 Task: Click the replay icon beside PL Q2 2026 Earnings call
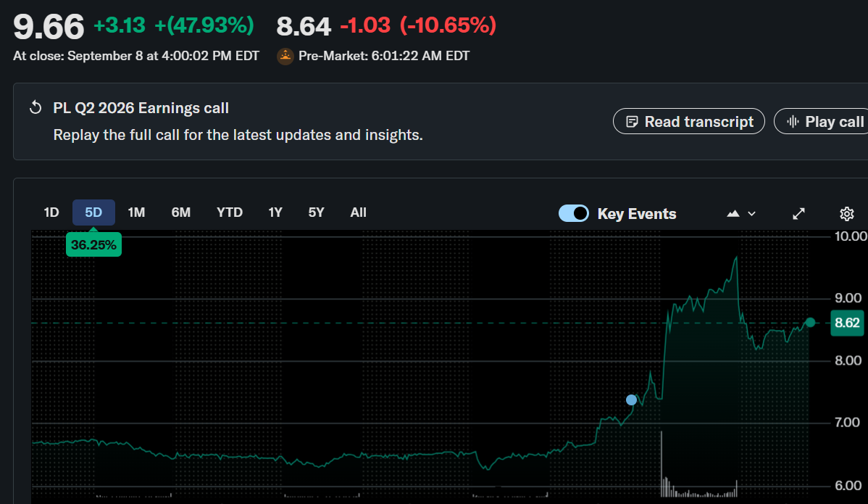point(36,107)
